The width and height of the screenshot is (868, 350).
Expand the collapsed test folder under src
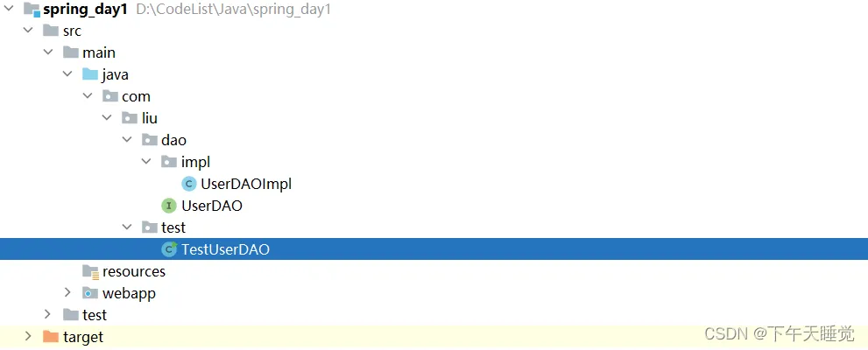47,315
